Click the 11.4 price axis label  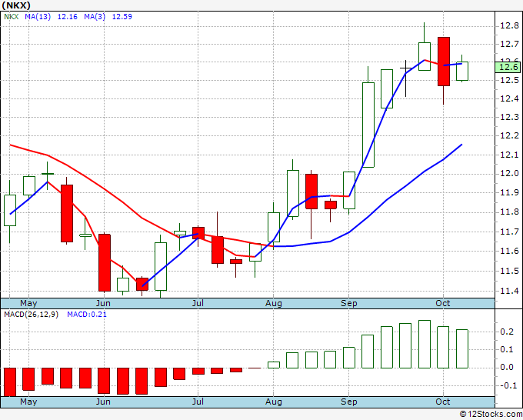tap(509, 292)
